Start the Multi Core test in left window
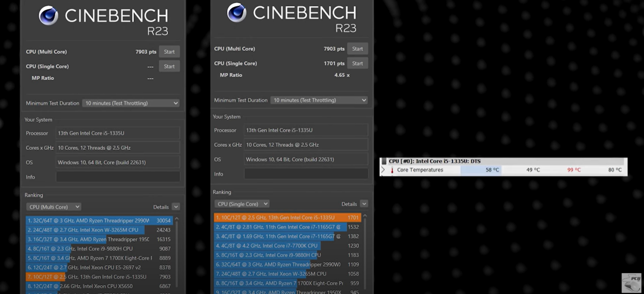This screenshot has height=294, width=644. pos(169,52)
